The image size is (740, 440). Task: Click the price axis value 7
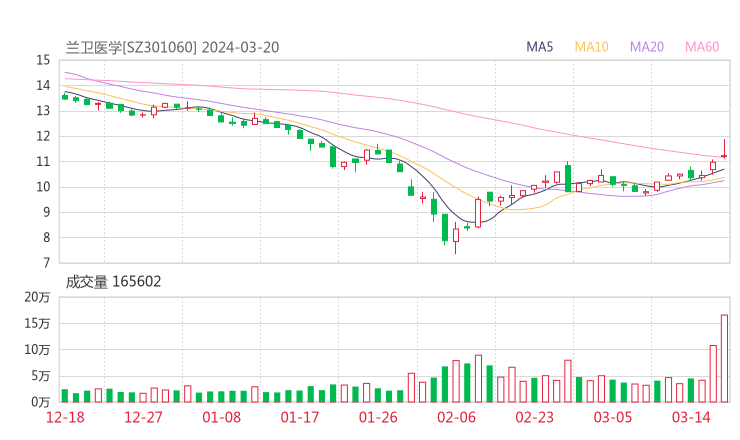46,263
